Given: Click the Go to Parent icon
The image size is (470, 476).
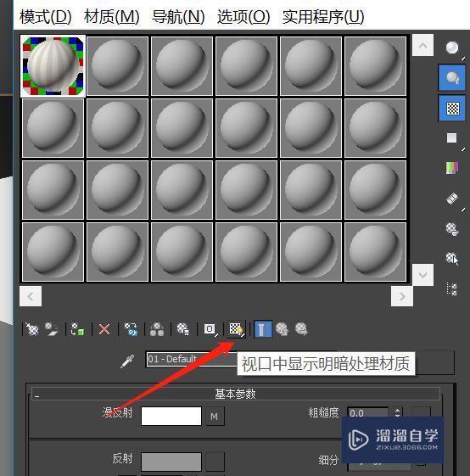Looking at the screenshot, I should tap(282, 329).
